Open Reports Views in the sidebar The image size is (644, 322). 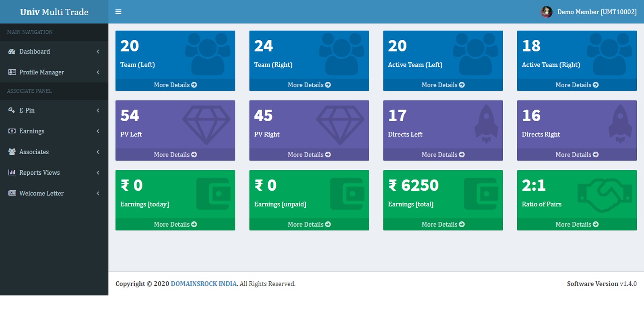(x=54, y=172)
